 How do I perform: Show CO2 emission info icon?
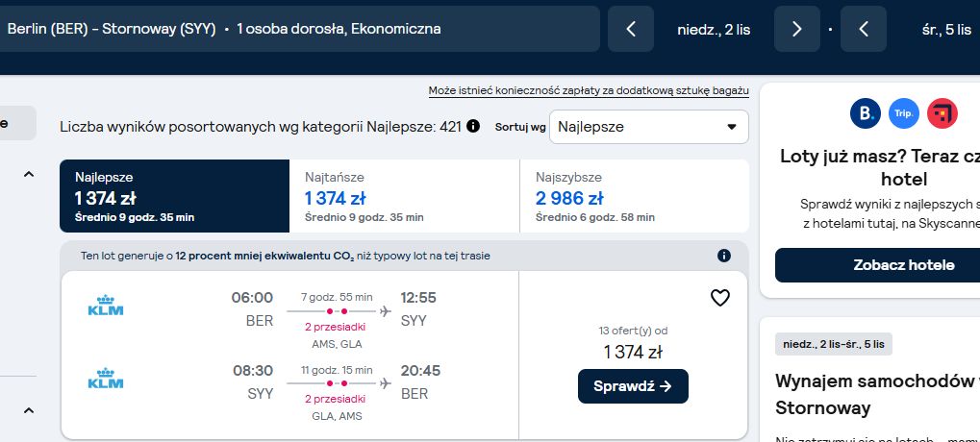coord(724,256)
